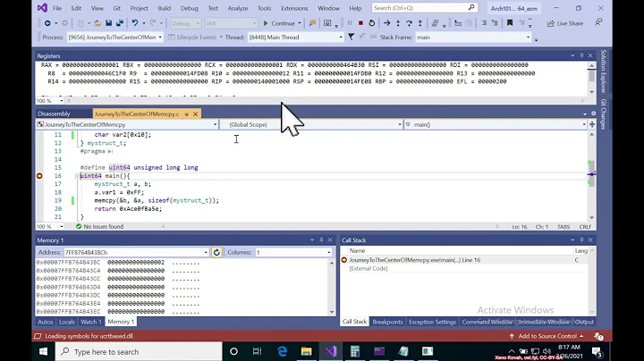The height and width of the screenshot is (361, 644).
Task: Open the Debug menu
Action: tap(189, 8)
